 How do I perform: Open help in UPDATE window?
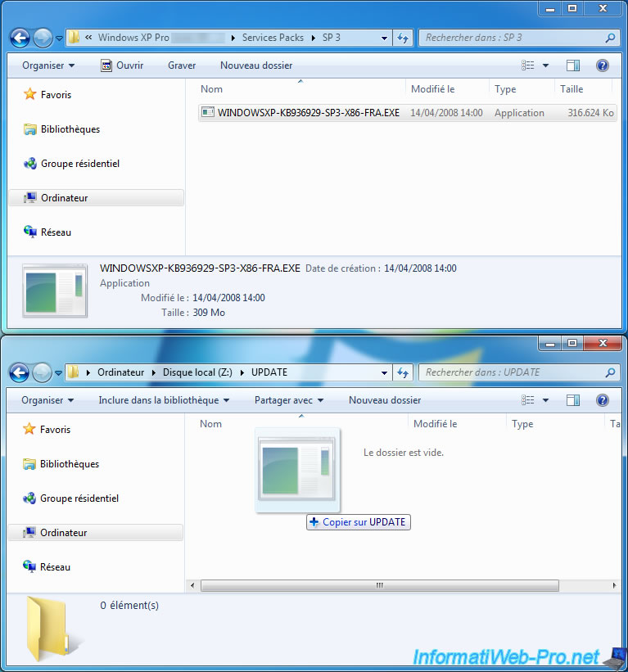point(603,400)
